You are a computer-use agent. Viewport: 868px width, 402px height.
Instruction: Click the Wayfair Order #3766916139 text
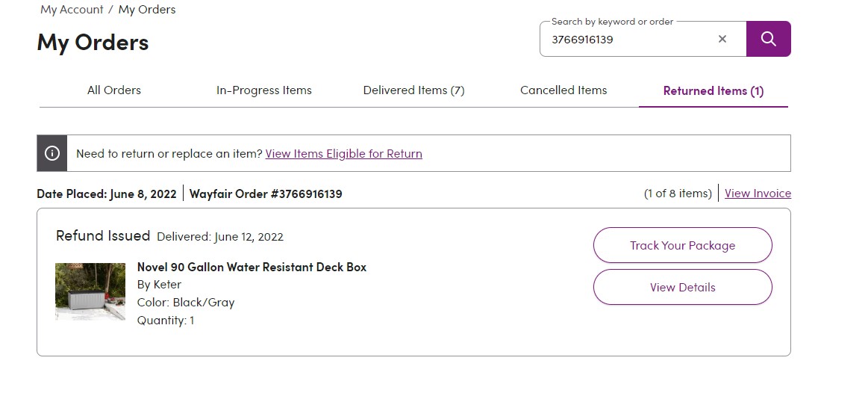click(266, 194)
